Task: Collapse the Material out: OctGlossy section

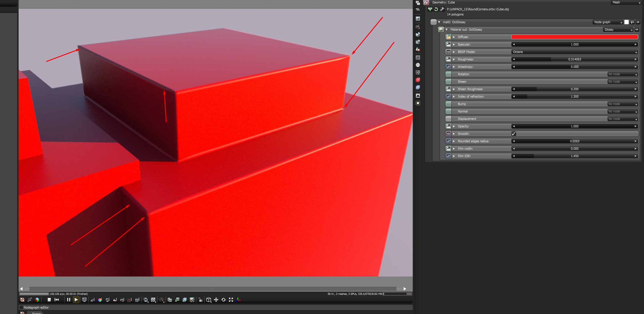Action: (x=447, y=29)
